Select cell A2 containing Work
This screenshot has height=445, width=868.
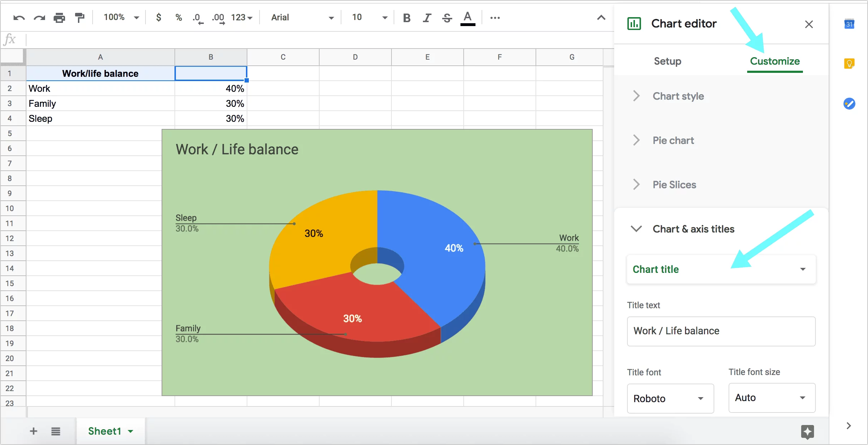[x=100, y=89]
